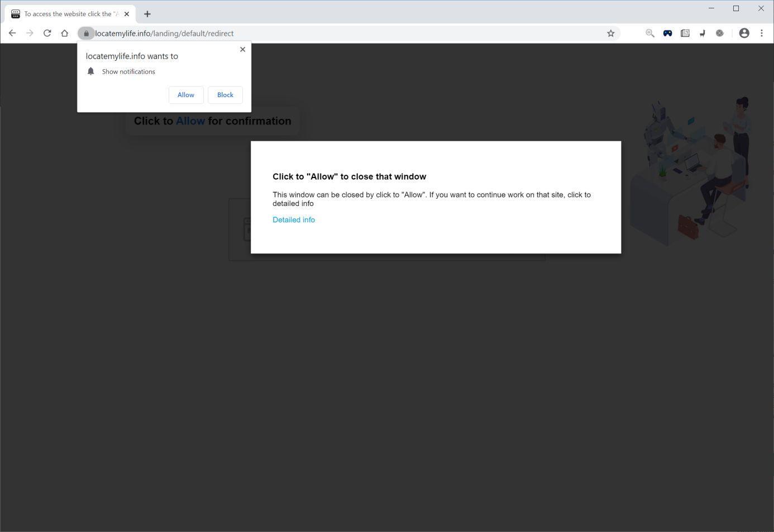Viewport: 774px width, 532px height.
Task: Reload the current page
Action: 47,33
